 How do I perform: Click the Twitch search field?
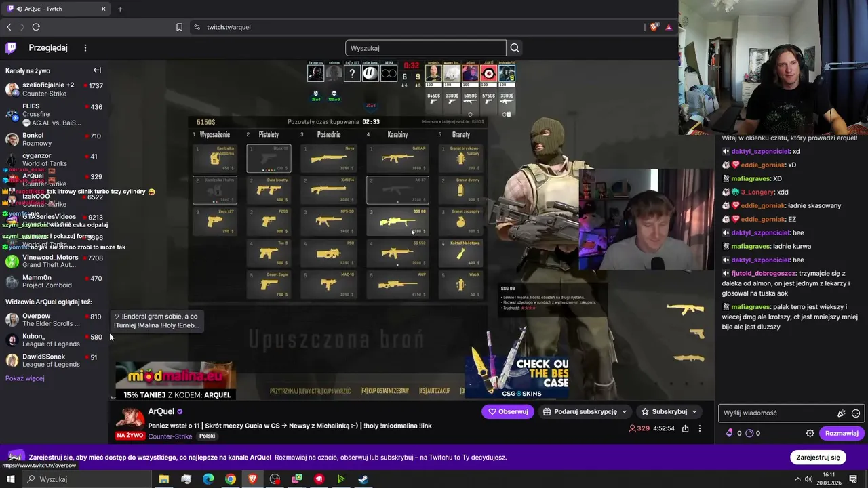pos(426,48)
